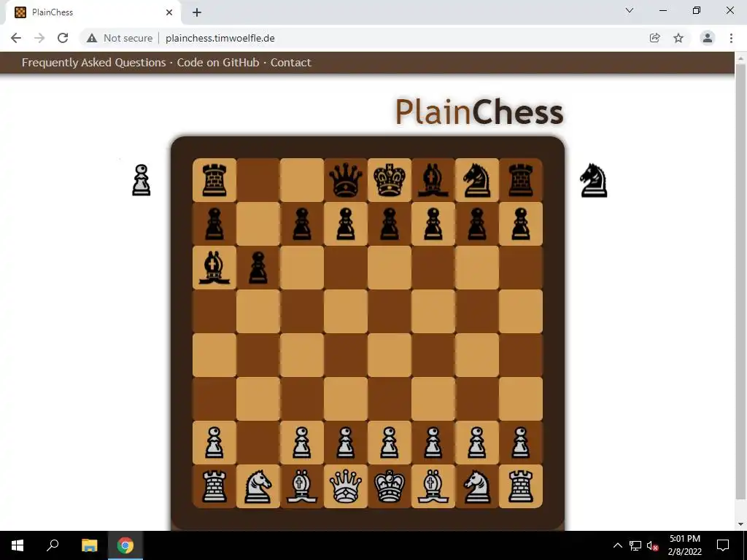Select the black pawn on f7
The image size is (747, 560).
click(x=433, y=224)
